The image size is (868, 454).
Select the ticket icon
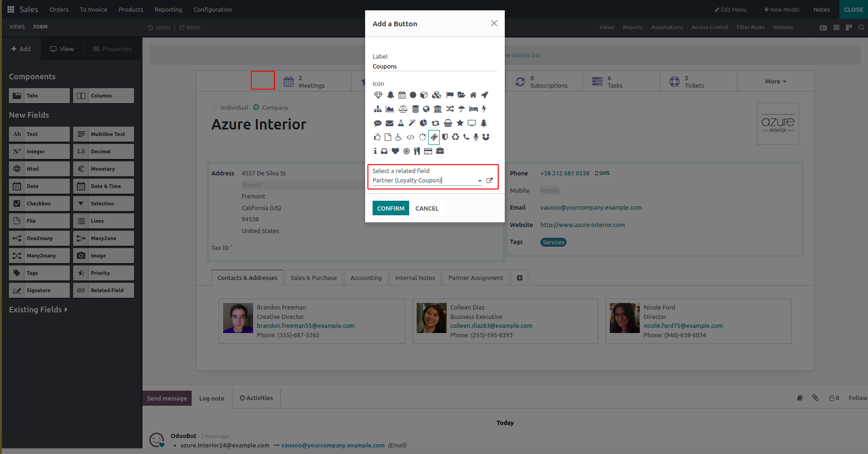[434, 137]
